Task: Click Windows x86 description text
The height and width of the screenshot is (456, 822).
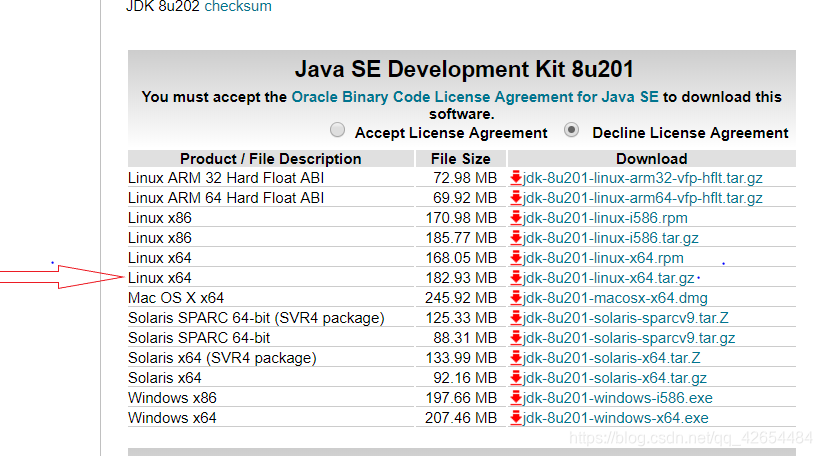Action: point(172,398)
